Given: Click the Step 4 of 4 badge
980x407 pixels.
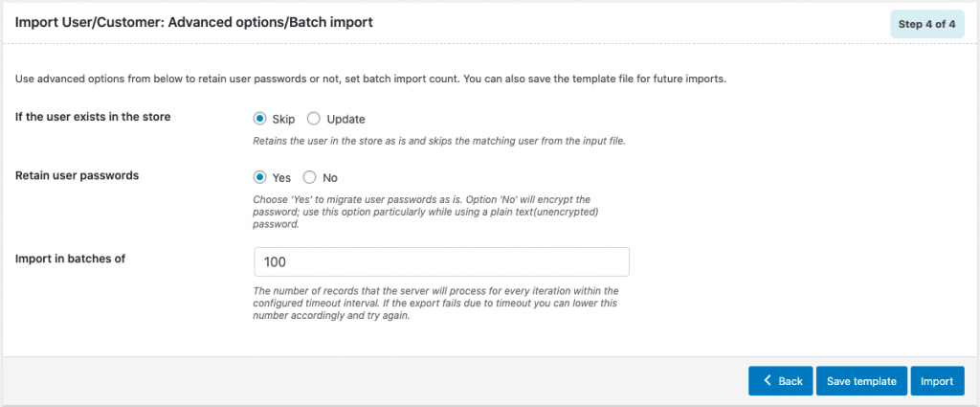Looking at the screenshot, I should (926, 25).
